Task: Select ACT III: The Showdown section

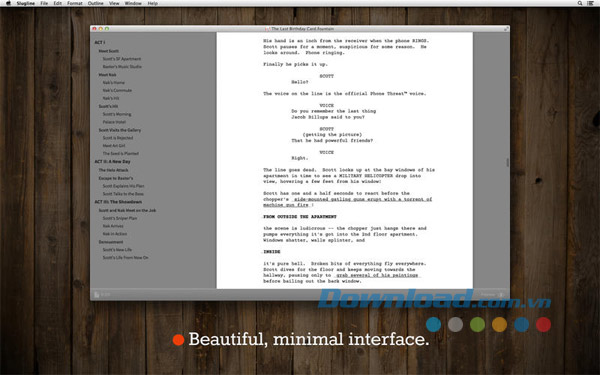Action: coord(118,202)
